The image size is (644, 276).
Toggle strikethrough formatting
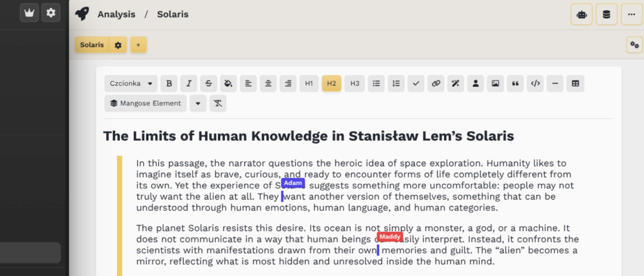[x=209, y=83]
